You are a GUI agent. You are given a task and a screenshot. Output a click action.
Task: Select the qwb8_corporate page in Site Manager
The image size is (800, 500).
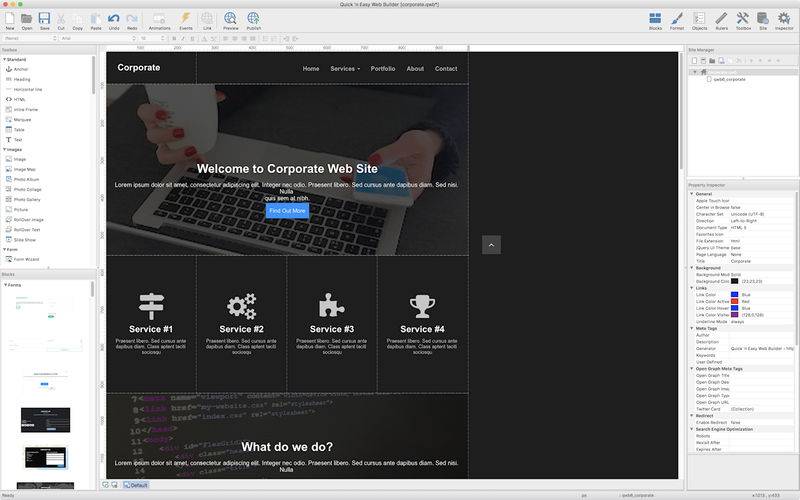pos(728,79)
